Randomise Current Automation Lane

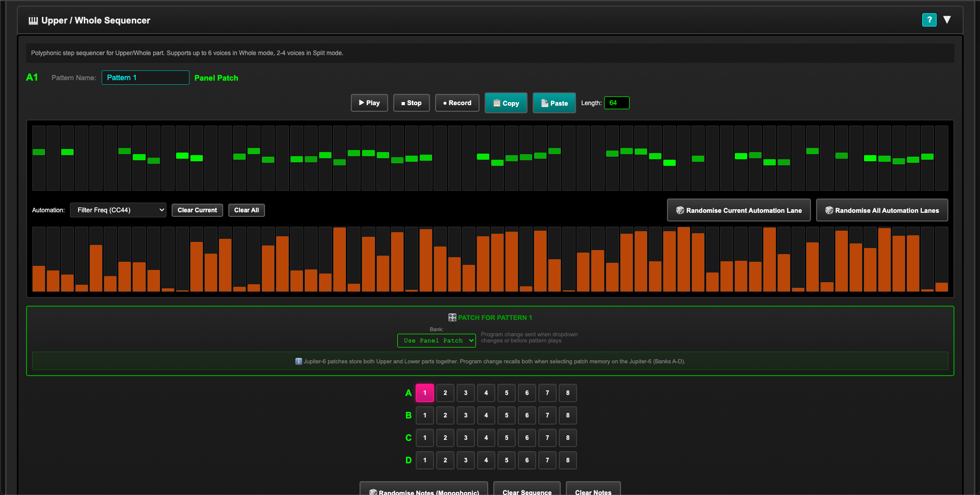pos(738,210)
